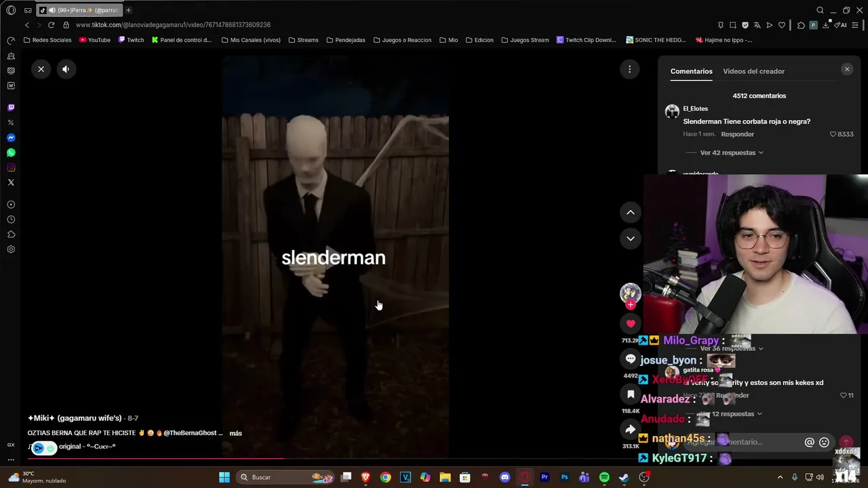Viewport: 868px width, 488px height.
Task: Open the mention @TheBernaGhost
Action: click(x=189, y=433)
